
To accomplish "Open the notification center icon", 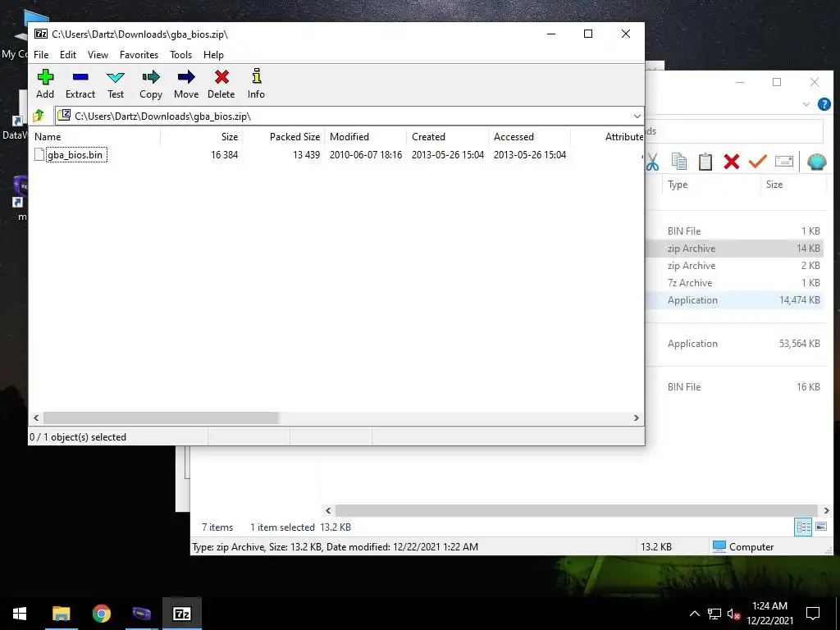I will [x=813, y=614].
